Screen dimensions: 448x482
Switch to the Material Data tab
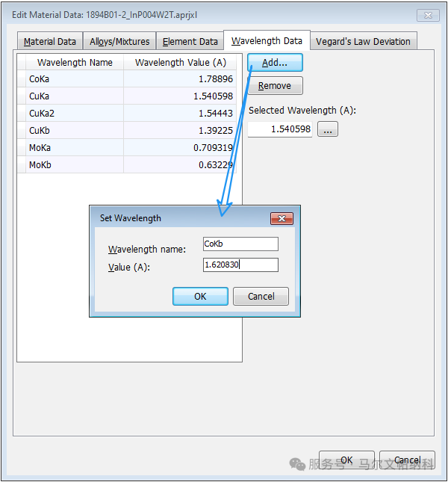[x=50, y=42]
